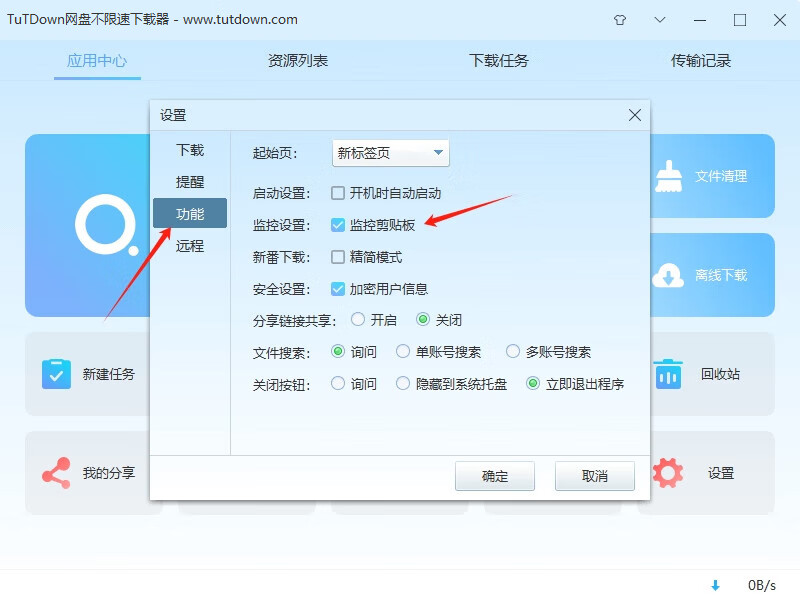The height and width of the screenshot is (600, 800).
Task: Select 远程 in settings sidebar
Action: 190,246
